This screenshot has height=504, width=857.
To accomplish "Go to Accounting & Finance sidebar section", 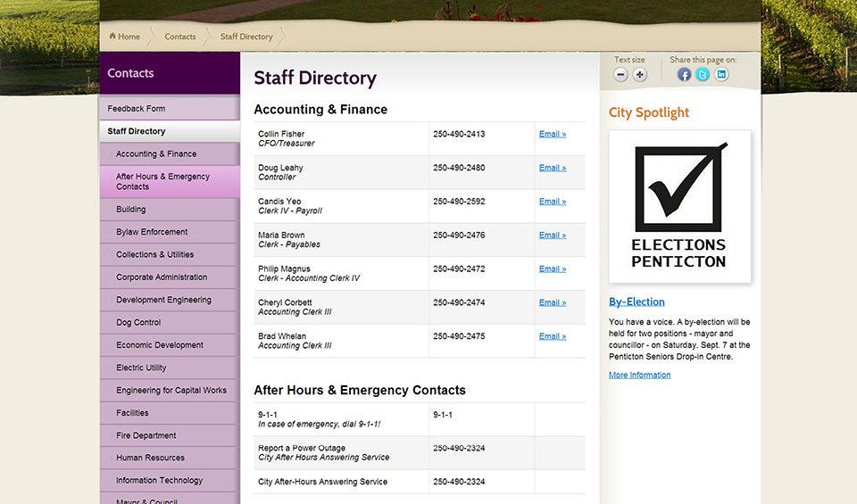I will [x=156, y=154].
